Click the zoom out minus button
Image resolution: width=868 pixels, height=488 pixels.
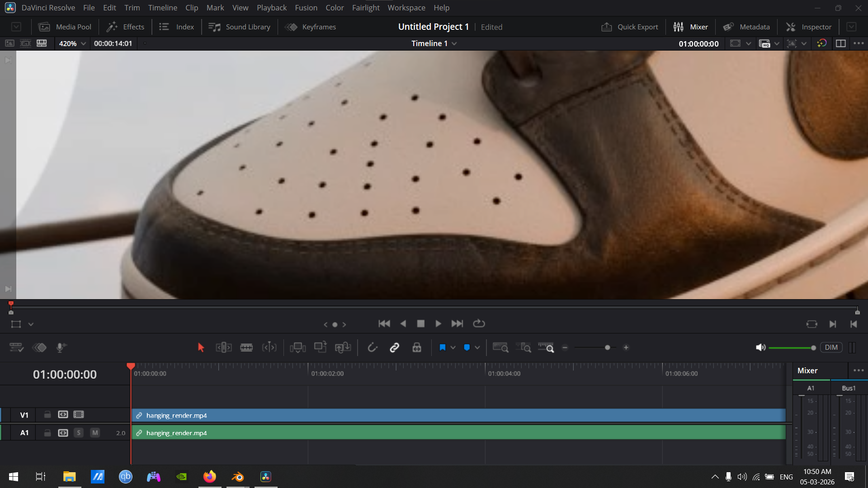click(x=565, y=347)
